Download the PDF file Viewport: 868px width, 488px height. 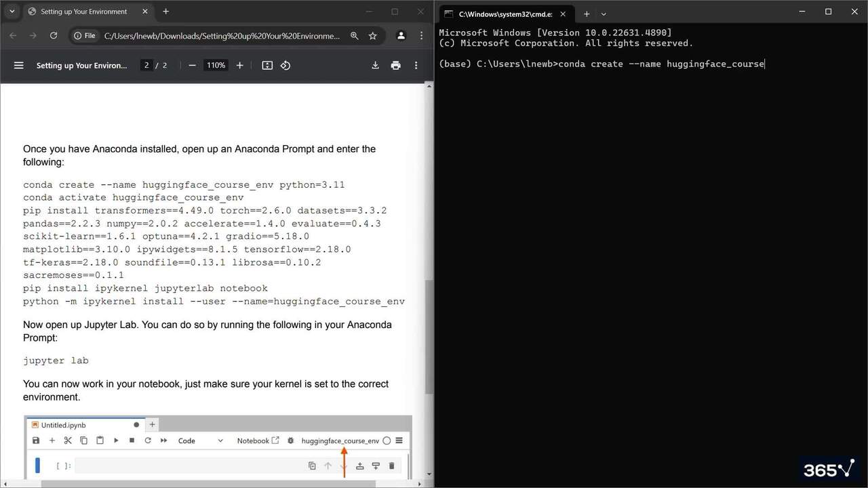click(x=375, y=65)
